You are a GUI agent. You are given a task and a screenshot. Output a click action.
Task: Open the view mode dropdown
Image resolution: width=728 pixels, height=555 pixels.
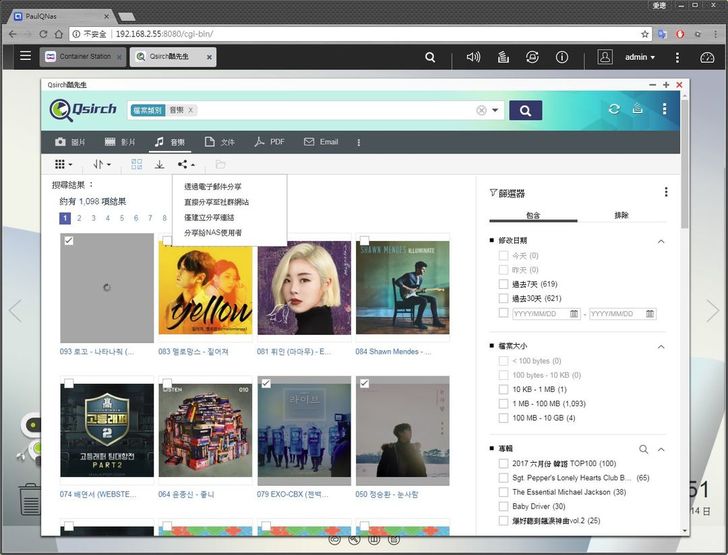point(63,164)
